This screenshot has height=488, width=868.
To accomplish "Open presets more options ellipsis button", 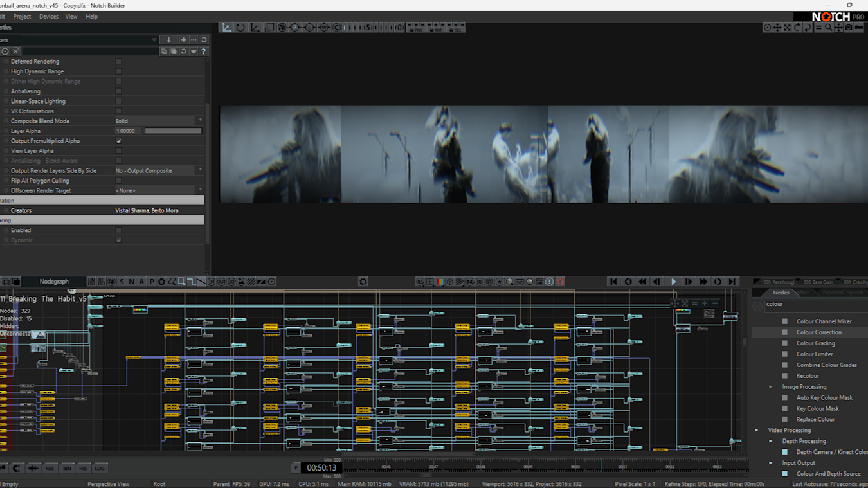I will coord(193,40).
